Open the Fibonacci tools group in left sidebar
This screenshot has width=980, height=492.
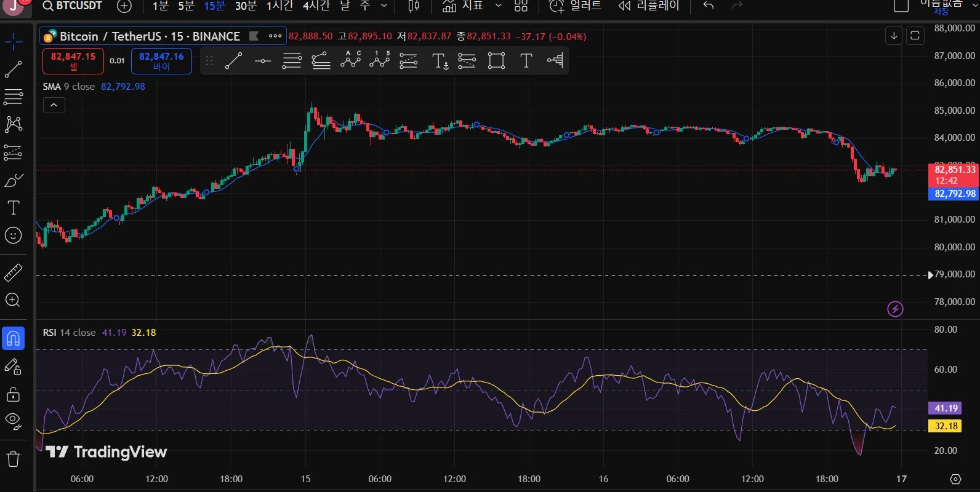pos(13,97)
